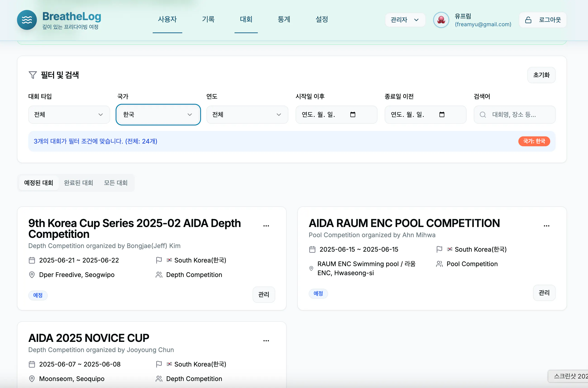588x388 pixels.
Task: Click the lock icon in the logout button
Action: tap(528, 20)
